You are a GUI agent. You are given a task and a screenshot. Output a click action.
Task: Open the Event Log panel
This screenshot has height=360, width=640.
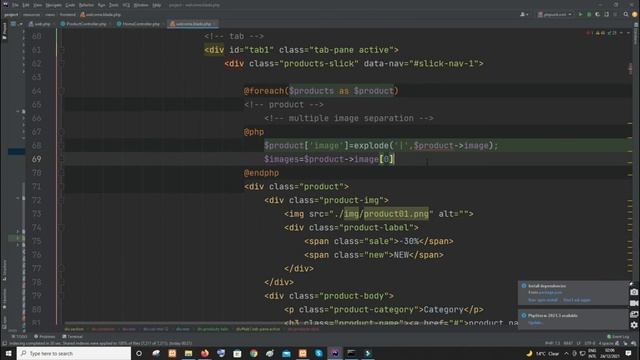pos(618,337)
